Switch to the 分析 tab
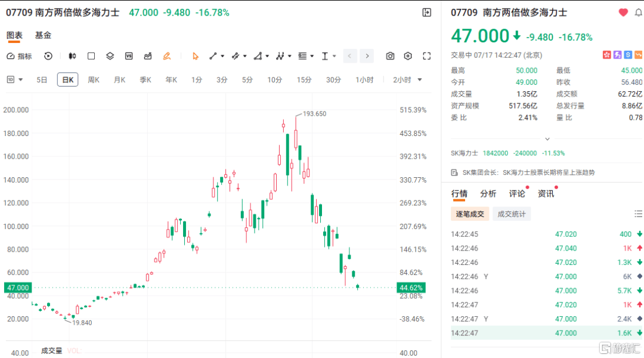This screenshot has height=358, width=644. coord(488,193)
